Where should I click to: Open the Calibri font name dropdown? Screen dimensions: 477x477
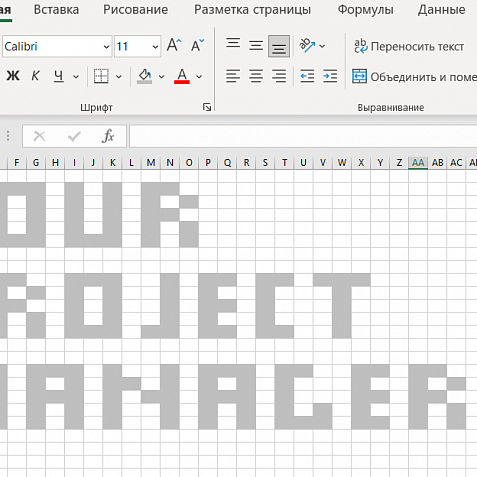[x=106, y=47]
